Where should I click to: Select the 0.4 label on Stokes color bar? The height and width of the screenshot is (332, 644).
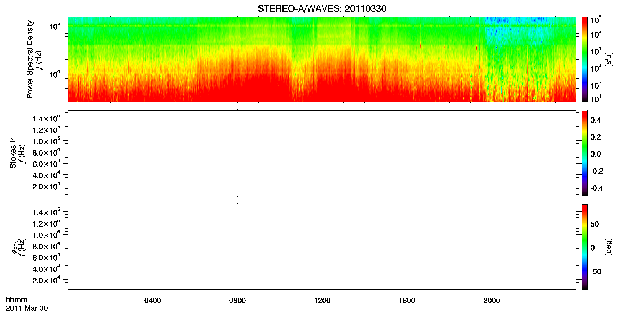pyautogui.click(x=595, y=120)
